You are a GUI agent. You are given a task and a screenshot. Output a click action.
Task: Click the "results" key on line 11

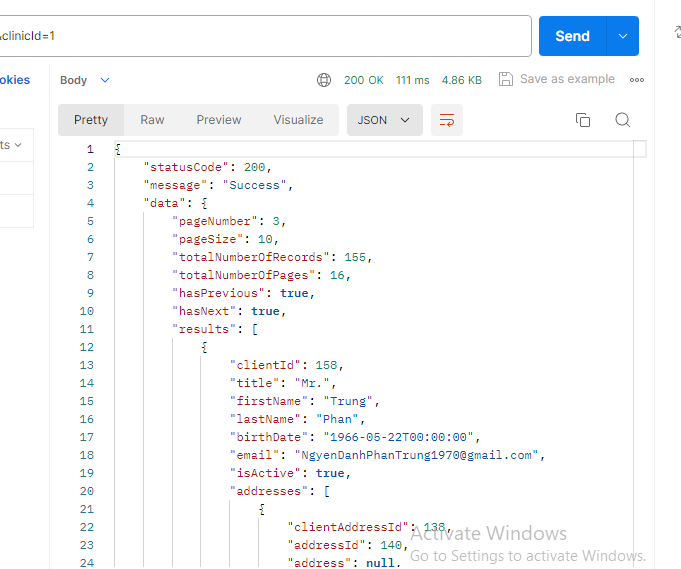(x=204, y=329)
